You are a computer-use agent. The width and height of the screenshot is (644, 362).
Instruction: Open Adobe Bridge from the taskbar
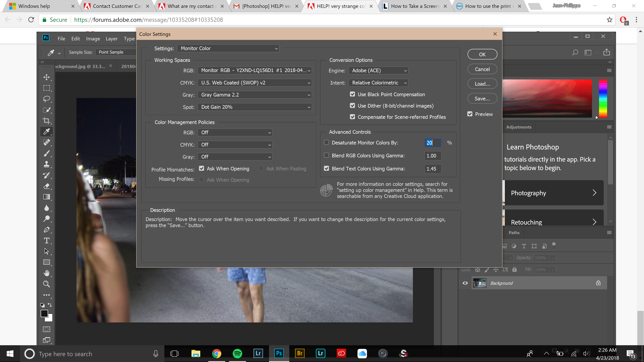300,353
